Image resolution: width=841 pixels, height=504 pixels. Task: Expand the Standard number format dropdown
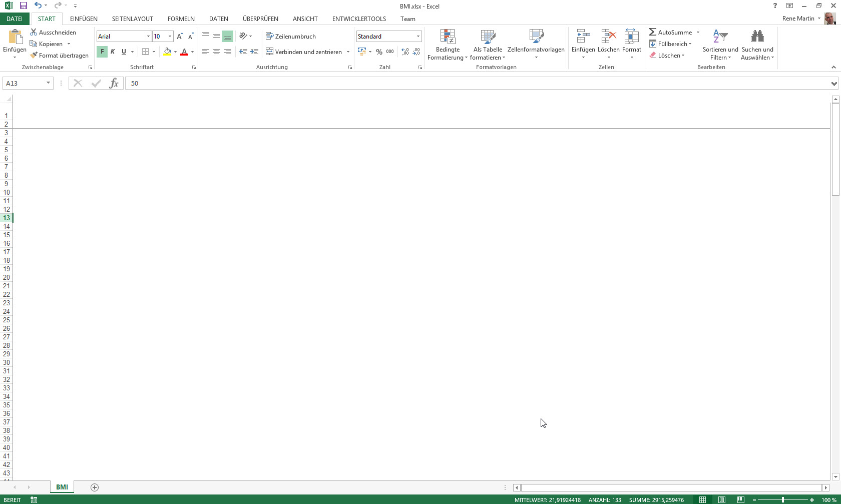(418, 37)
